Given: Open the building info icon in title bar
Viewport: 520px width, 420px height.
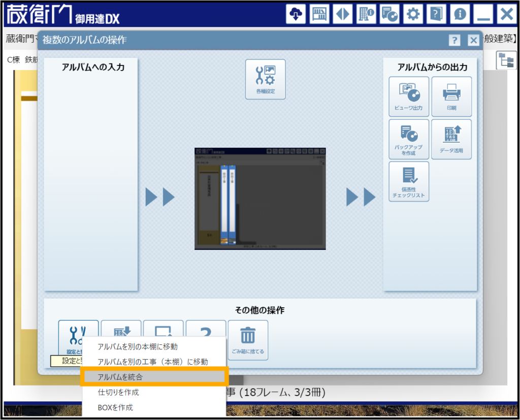Looking at the screenshot, I should click(366, 14).
